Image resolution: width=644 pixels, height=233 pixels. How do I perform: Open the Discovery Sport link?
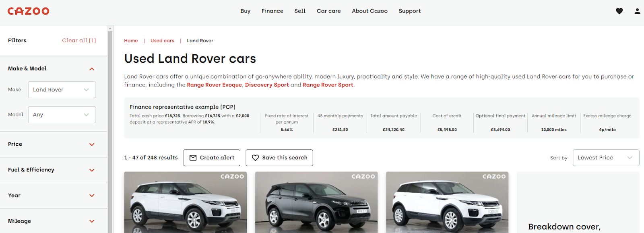coord(267,85)
